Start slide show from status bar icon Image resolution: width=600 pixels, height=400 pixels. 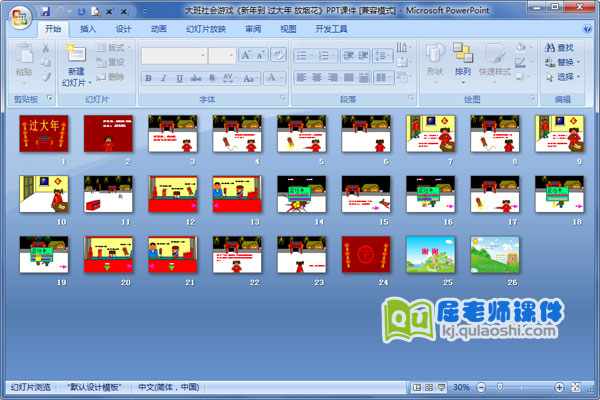pyautogui.click(x=441, y=387)
